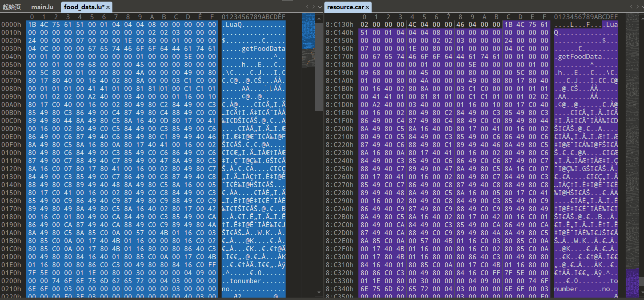The height and width of the screenshot is (300, 644).
Task: Activate the resource.car tab
Action: point(345,7)
